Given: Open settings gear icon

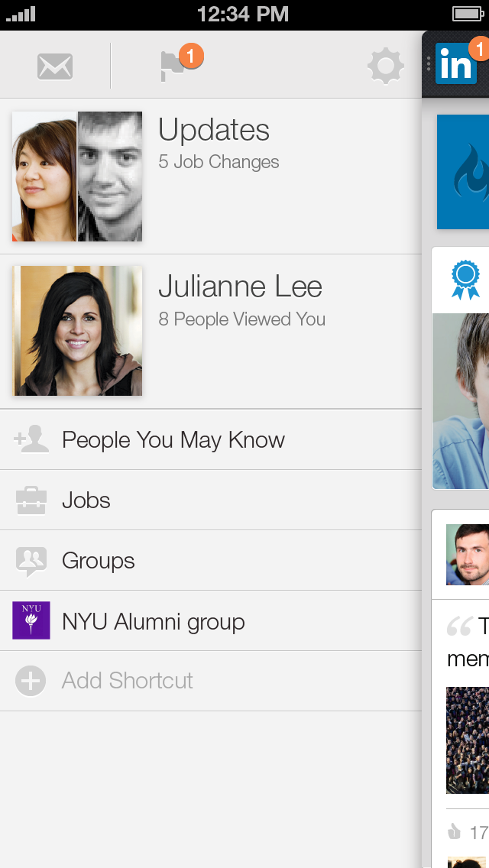Looking at the screenshot, I should pyautogui.click(x=385, y=66).
